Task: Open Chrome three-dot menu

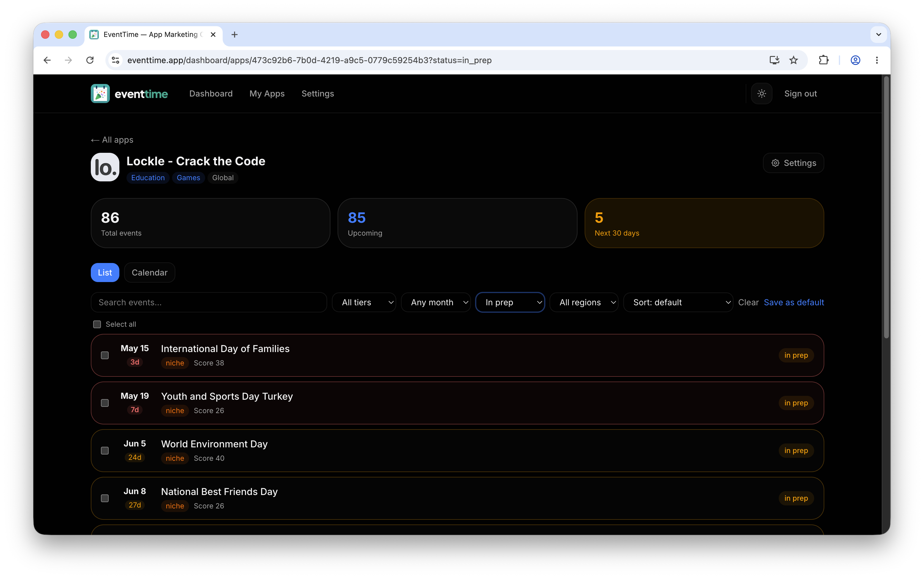Action: (x=877, y=60)
